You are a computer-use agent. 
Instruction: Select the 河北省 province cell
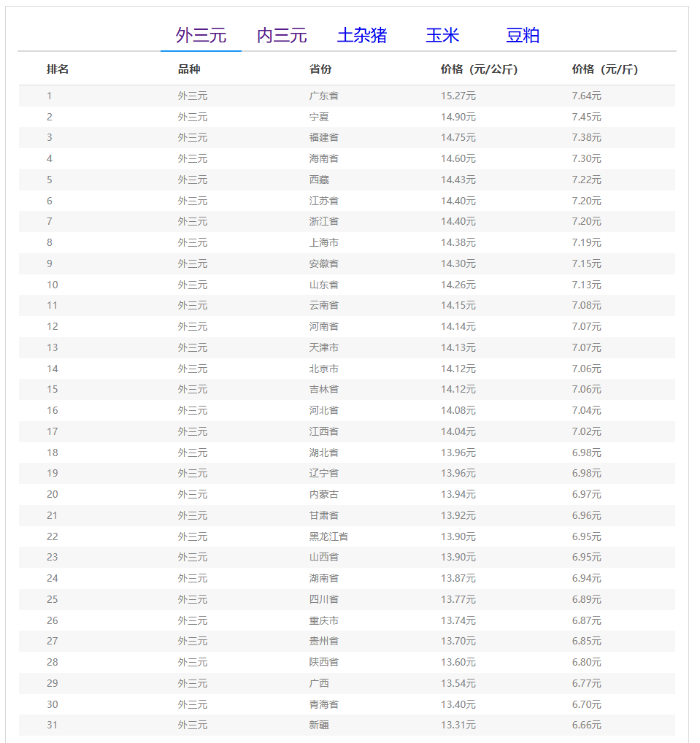click(324, 410)
